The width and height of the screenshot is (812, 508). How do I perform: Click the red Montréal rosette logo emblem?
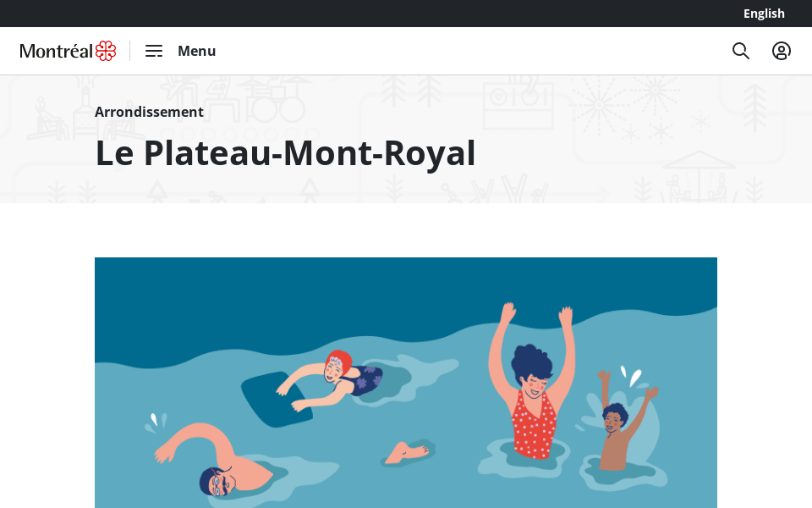pos(106,51)
